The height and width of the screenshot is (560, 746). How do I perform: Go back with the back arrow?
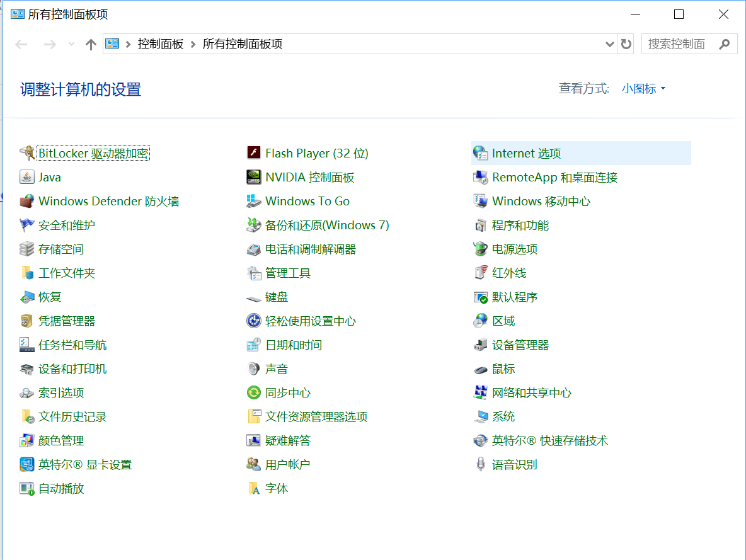pos(21,44)
